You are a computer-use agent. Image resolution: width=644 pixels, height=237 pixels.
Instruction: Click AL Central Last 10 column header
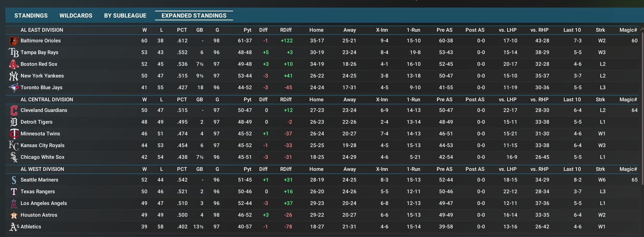point(572,100)
